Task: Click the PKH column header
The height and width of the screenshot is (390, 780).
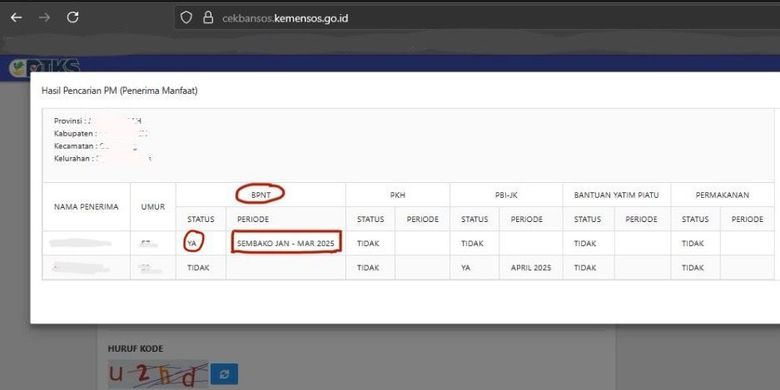Action: (x=398, y=195)
